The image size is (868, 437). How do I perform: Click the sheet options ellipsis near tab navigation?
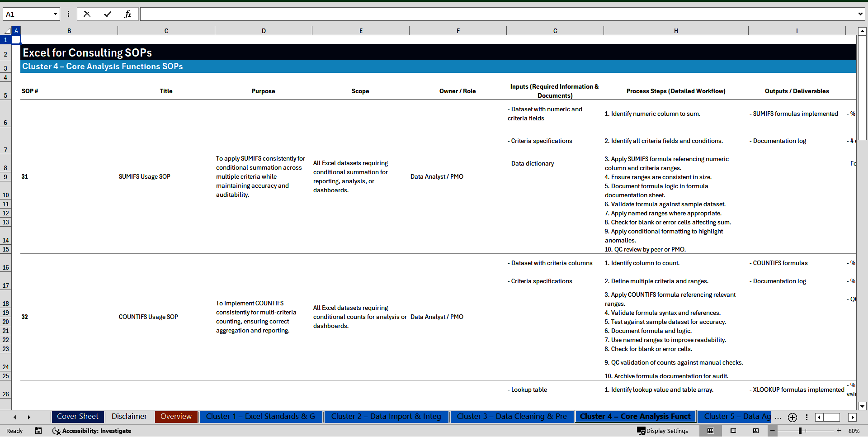tap(807, 418)
